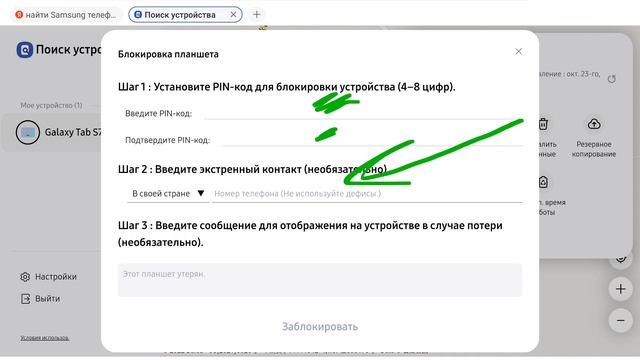Click the Confirm PIN code field
Image resolution: width=640 pixels, height=360 pixels.
pyautogui.click(x=372, y=140)
